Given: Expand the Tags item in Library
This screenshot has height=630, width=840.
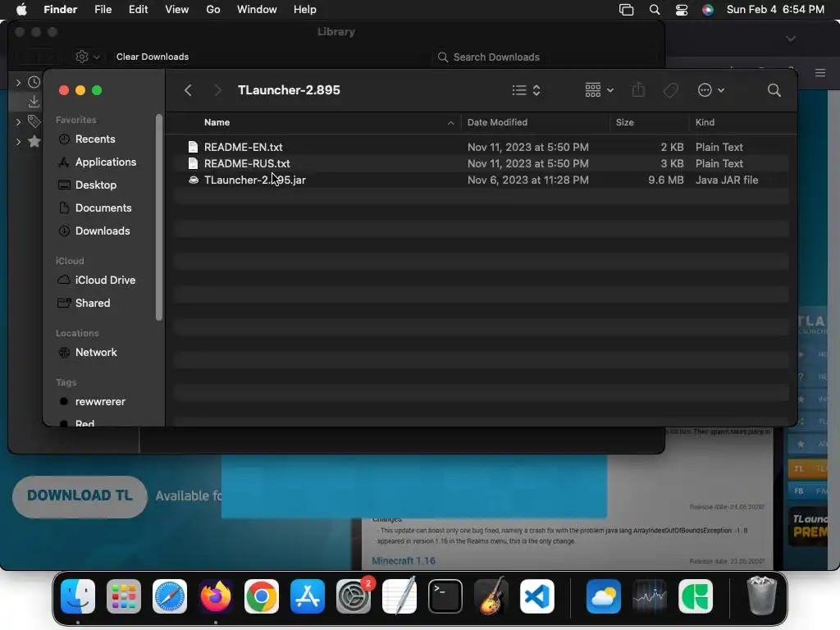Looking at the screenshot, I should point(18,121).
